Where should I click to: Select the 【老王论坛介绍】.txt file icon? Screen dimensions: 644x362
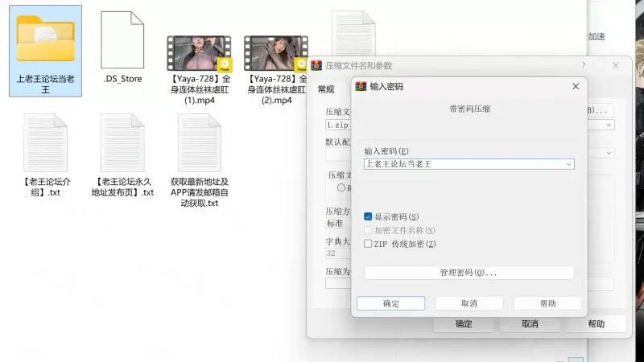[x=45, y=142]
